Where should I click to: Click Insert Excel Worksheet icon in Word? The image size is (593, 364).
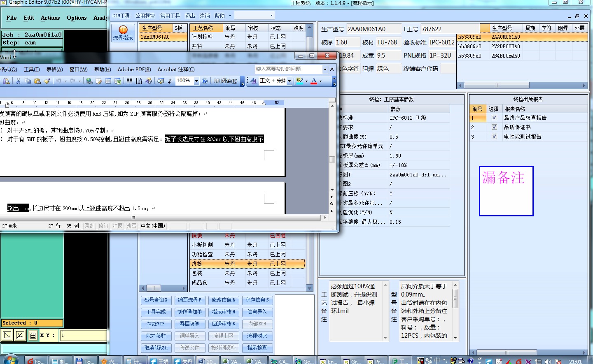[118, 81]
